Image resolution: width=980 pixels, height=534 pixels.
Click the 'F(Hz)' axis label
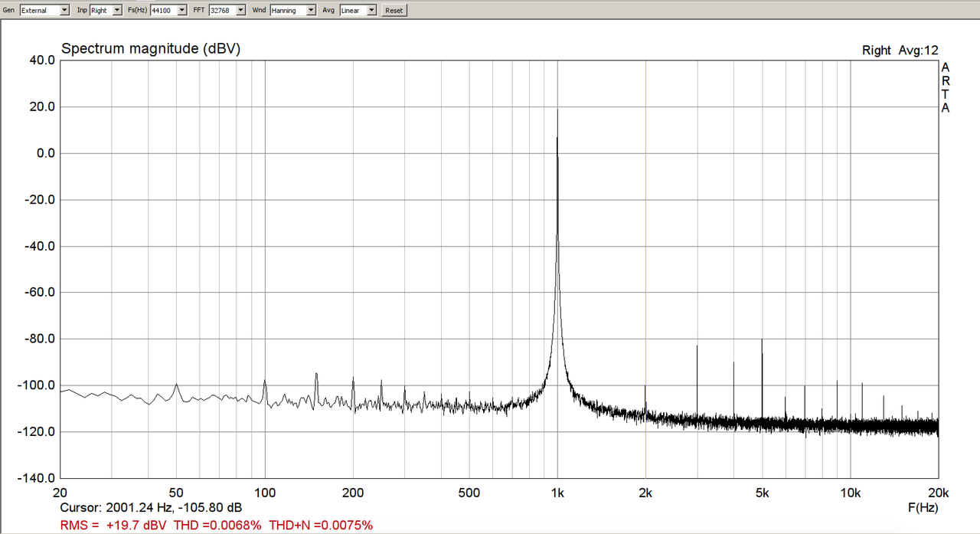pos(923,507)
